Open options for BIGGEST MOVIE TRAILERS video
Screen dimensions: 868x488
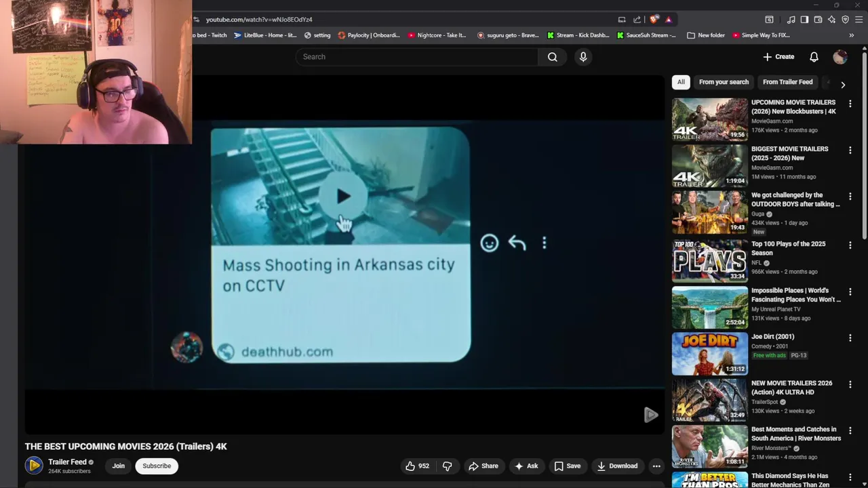click(850, 150)
